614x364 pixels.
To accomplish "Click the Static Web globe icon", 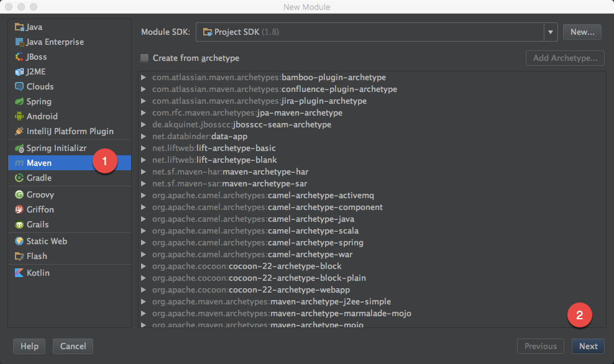I will [19, 241].
